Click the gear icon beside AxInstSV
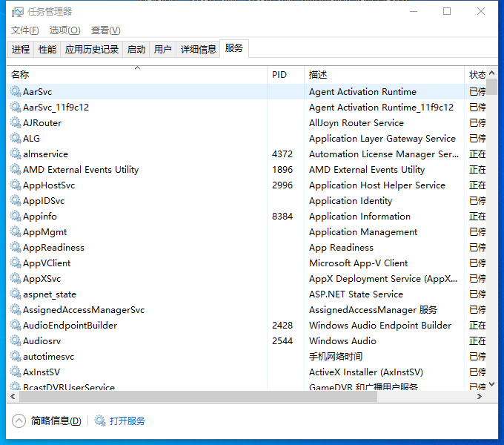 click(16, 372)
